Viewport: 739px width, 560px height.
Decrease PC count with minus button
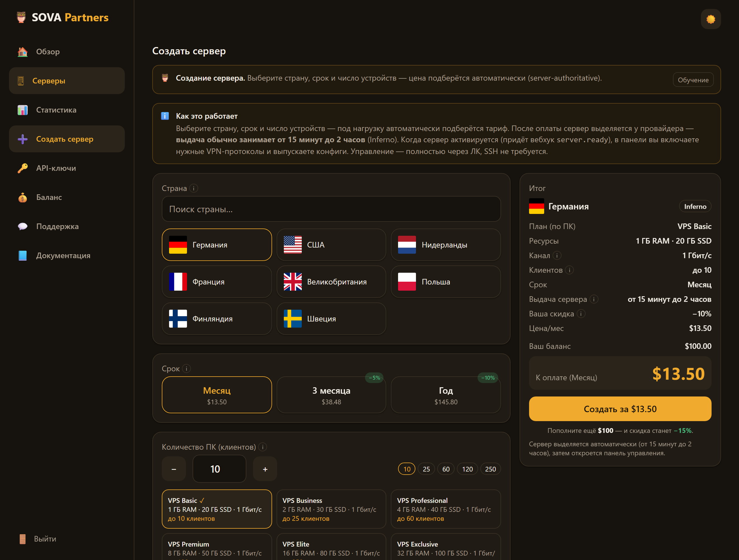point(174,469)
